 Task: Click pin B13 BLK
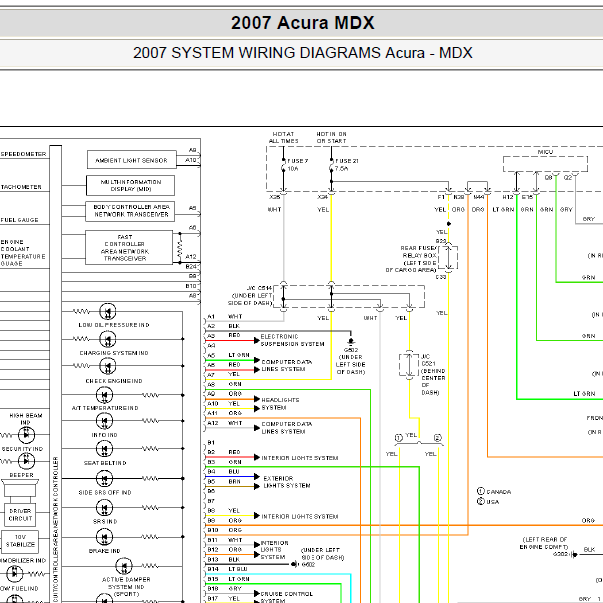[223, 559]
